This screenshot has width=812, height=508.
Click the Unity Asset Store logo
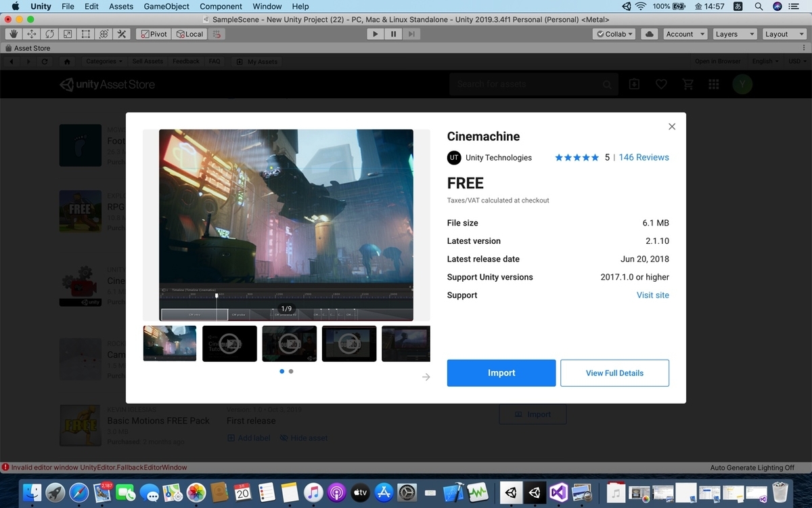pos(108,85)
